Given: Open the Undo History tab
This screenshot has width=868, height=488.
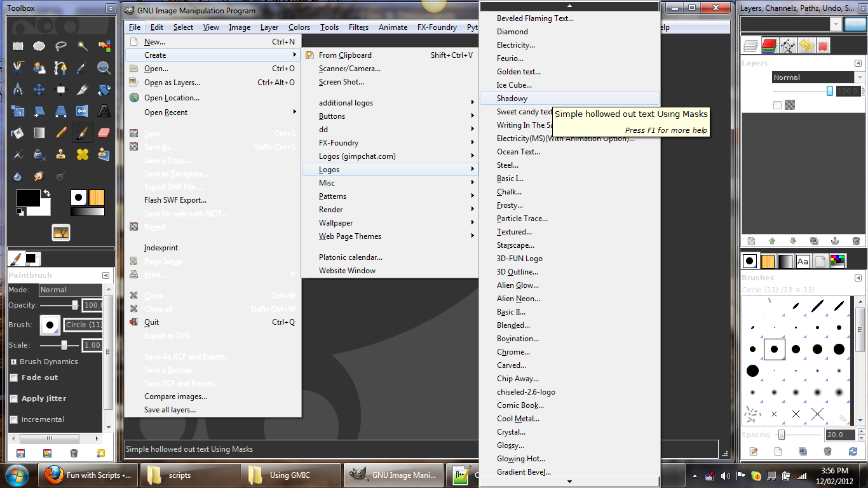Looking at the screenshot, I should (x=806, y=46).
